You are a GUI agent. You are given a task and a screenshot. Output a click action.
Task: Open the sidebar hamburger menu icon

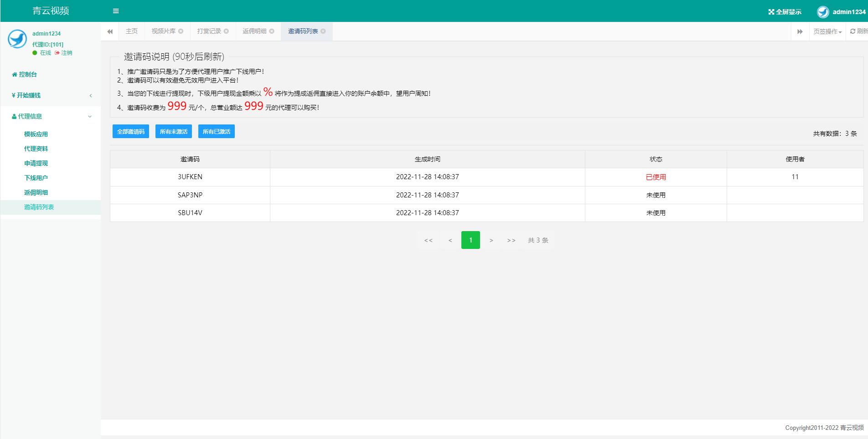click(115, 10)
